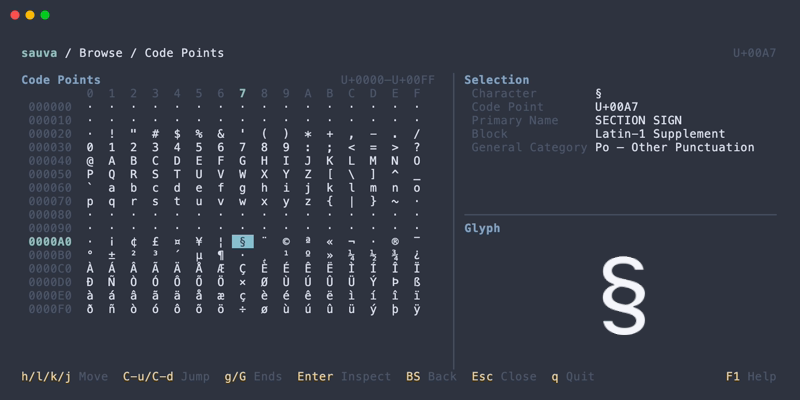Select the ~ tilde cell
Screen dimensions: 800x400
click(395, 201)
